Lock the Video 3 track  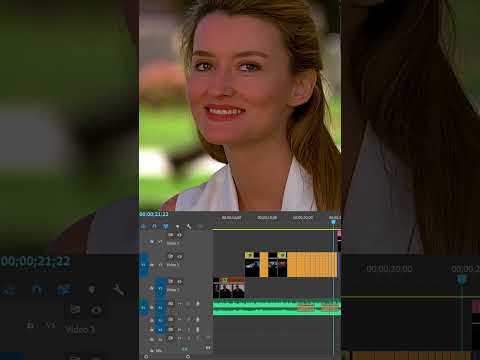click(x=152, y=242)
